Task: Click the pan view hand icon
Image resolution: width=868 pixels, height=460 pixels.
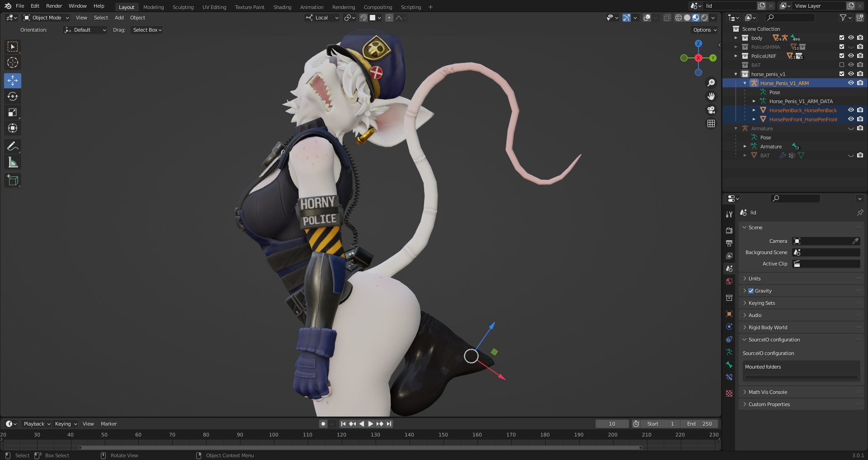Action: coord(711,96)
